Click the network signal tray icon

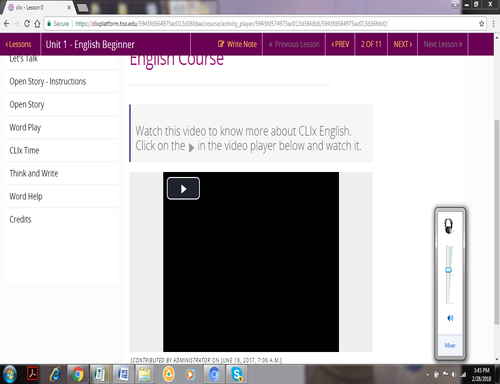click(463, 375)
